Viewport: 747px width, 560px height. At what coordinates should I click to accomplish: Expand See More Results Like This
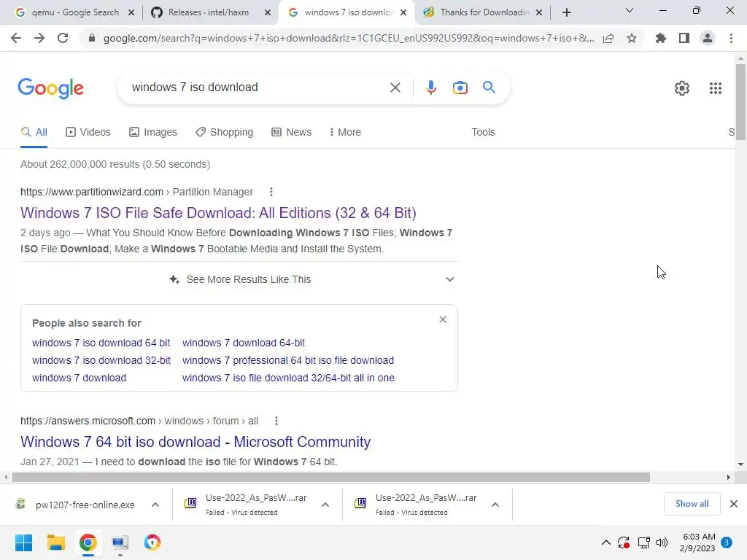[x=239, y=279]
